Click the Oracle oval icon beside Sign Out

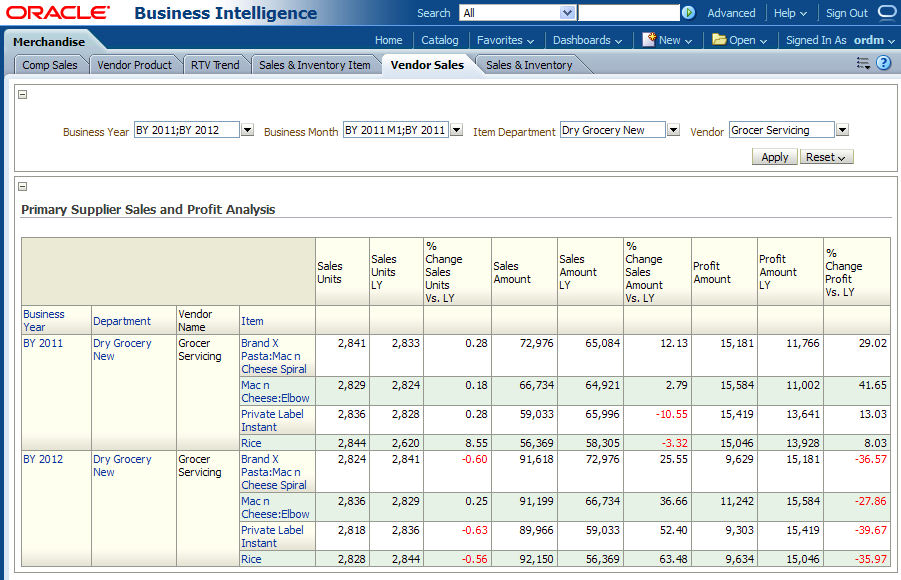(x=887, y=12)
